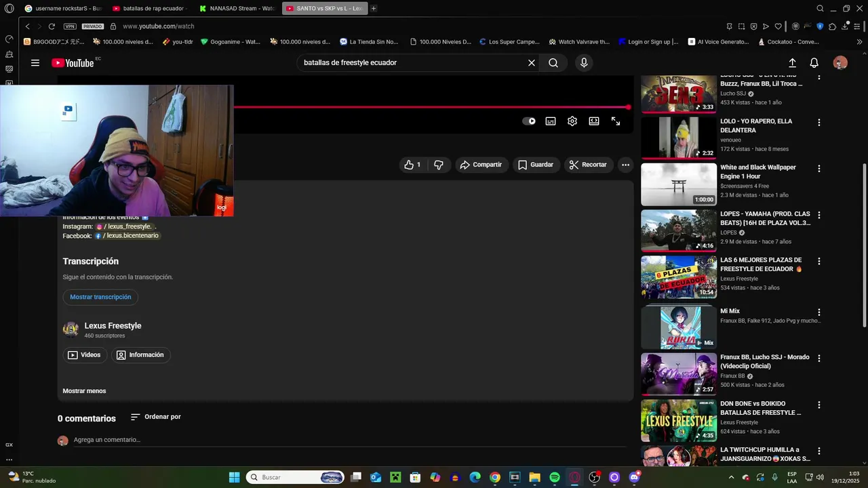This screenshot has height=488, width=868.
Task: Open the AI Voice Generator bookmark
Action: pos(718,41)
